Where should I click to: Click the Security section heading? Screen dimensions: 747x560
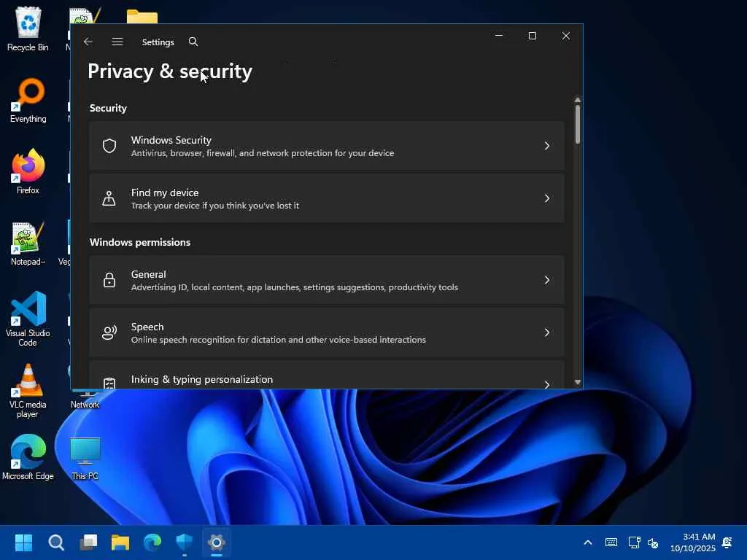[x=108, y=108]
